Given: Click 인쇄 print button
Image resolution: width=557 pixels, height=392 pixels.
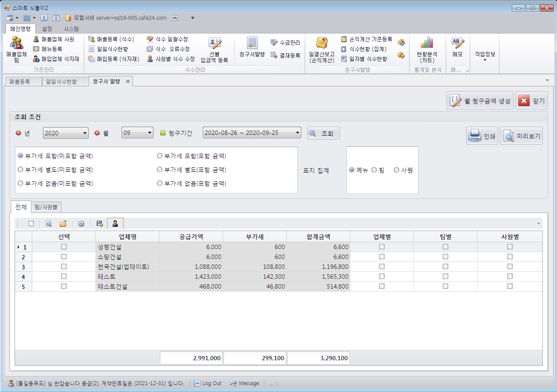Looking at the screenshot, I should [482, 136].
